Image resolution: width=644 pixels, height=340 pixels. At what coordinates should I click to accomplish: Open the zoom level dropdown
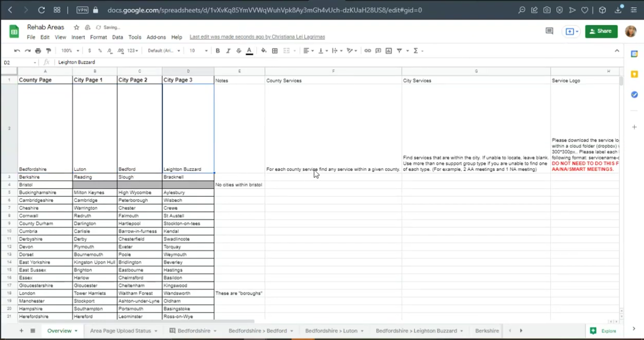[70, 51]
